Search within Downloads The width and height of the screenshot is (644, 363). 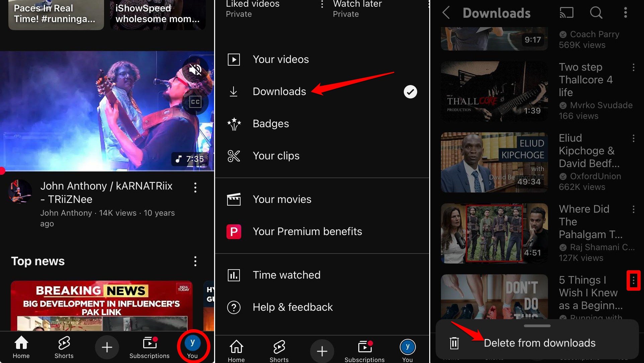point(596,13)
